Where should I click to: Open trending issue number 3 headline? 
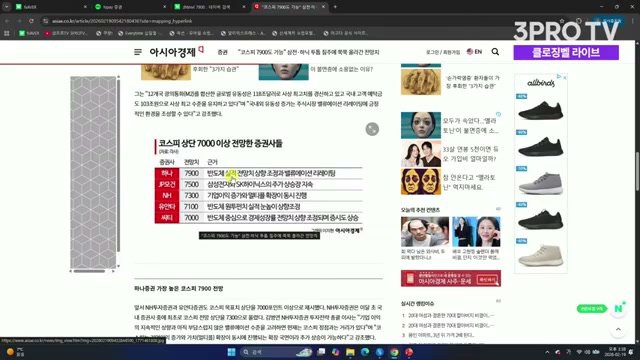[x=441, y=335]
